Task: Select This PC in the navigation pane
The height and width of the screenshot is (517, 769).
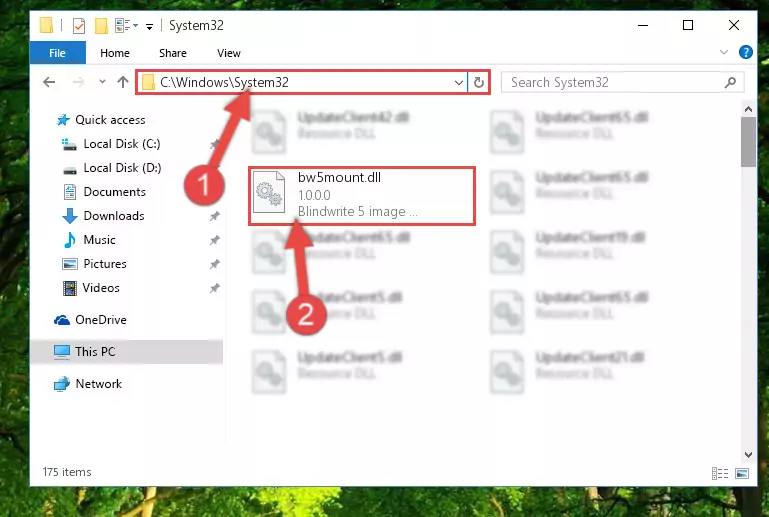Action: [x=127, y=352]
